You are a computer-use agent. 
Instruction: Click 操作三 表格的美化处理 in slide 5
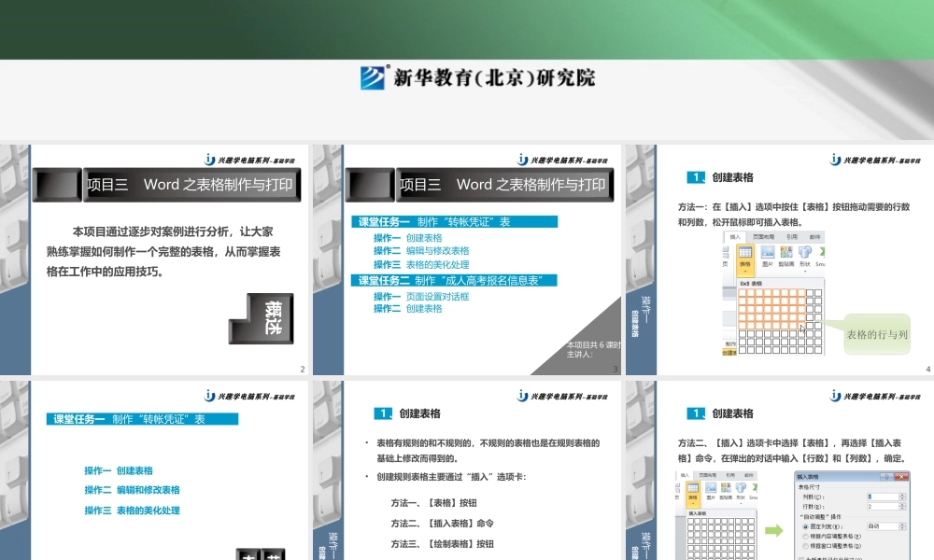(x=132, y=510)
